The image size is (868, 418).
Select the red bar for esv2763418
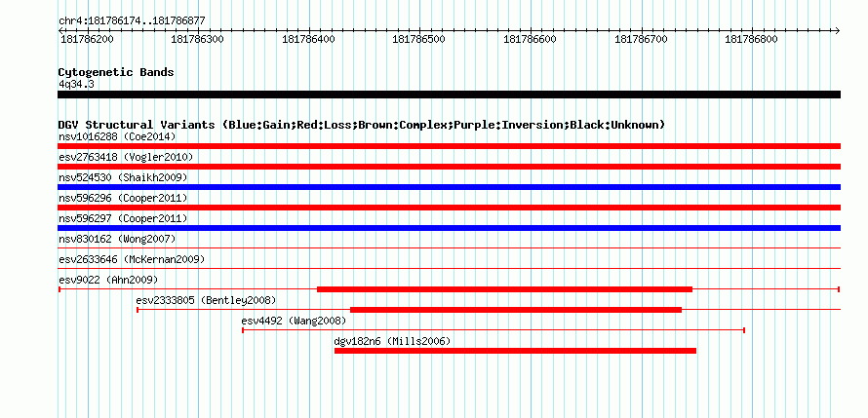tap(449, 167)
